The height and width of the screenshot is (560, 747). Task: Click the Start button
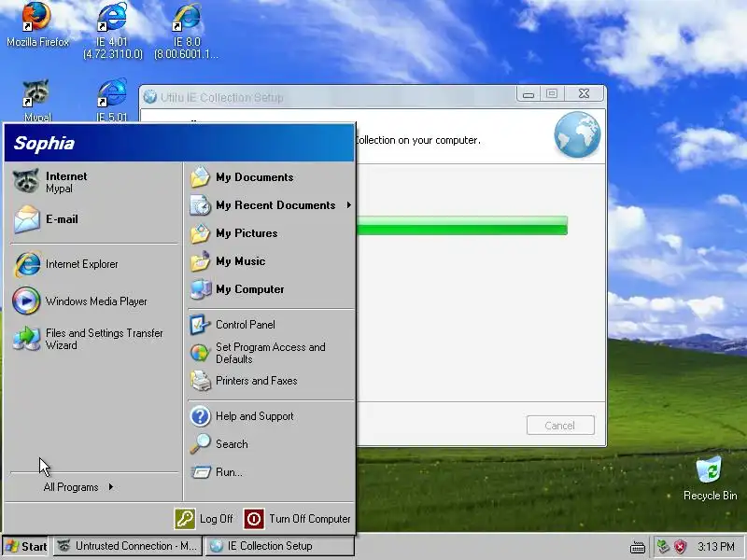click(x=26, y=546)
